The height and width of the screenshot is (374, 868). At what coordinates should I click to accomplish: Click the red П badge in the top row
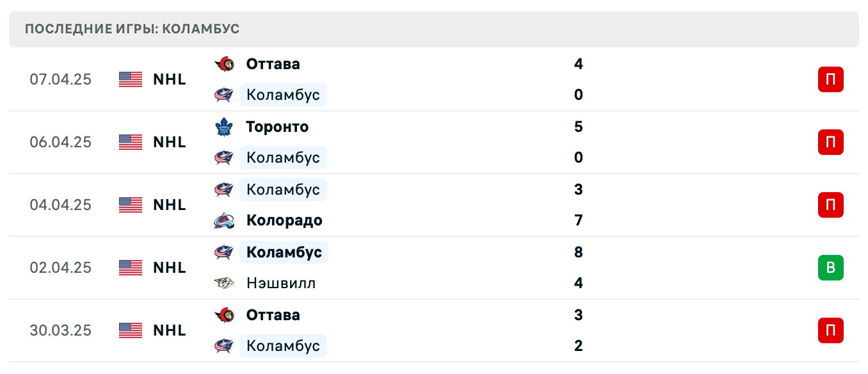[x=831, y=79]
